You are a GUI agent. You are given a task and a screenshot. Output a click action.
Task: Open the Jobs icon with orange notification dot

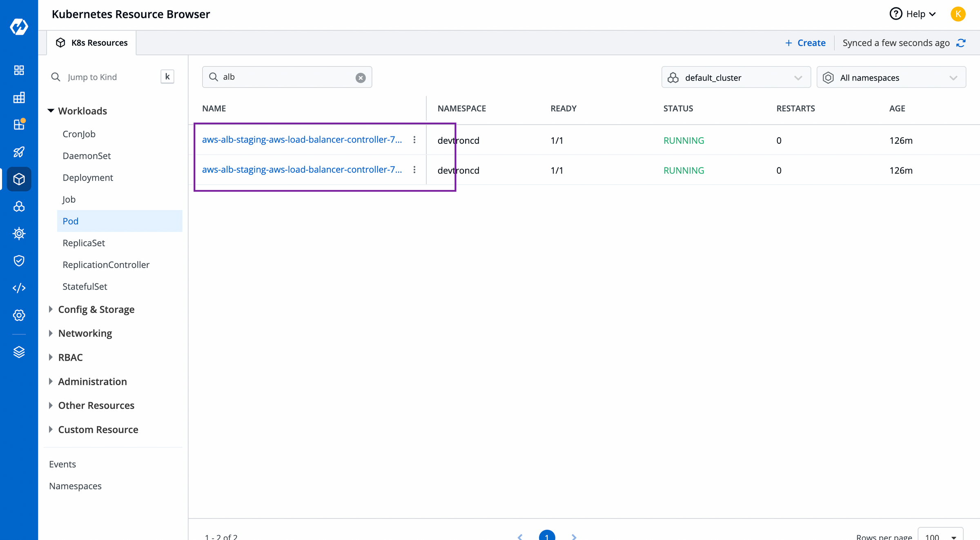(19, 125)
